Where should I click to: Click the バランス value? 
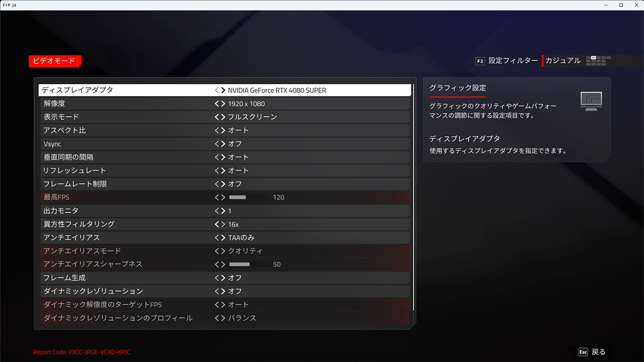[242, 318]
